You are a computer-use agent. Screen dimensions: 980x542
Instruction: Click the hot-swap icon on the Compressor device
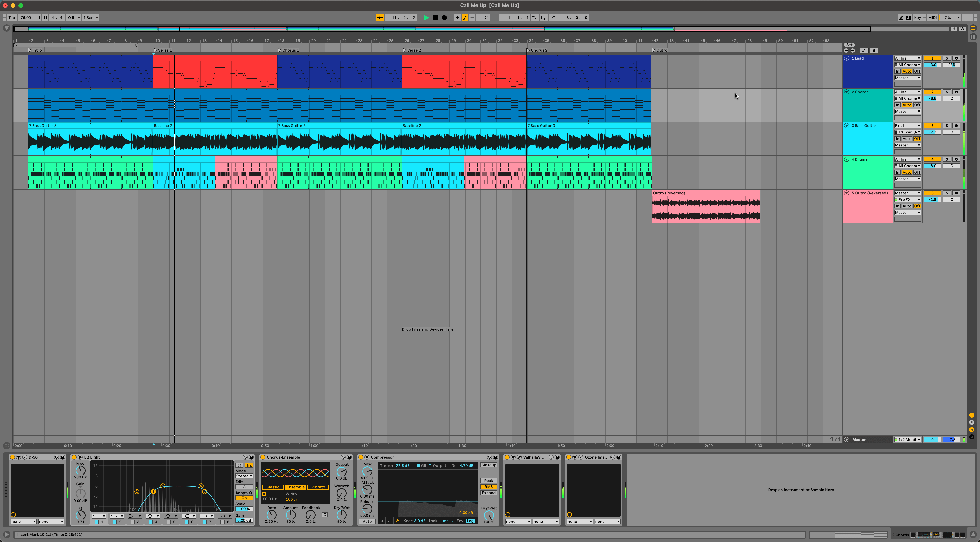click(490, 457)
